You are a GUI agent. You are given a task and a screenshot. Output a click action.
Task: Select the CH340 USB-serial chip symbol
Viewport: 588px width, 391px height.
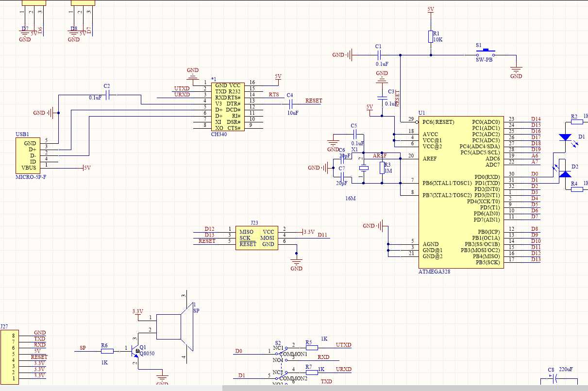pos(228,107)
